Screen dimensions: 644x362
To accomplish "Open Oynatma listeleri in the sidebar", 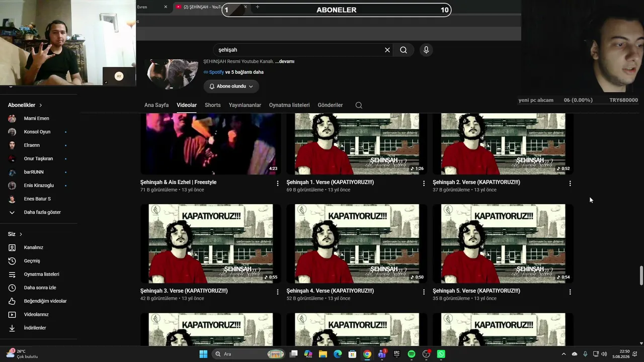I will click(x=40, y=274).
